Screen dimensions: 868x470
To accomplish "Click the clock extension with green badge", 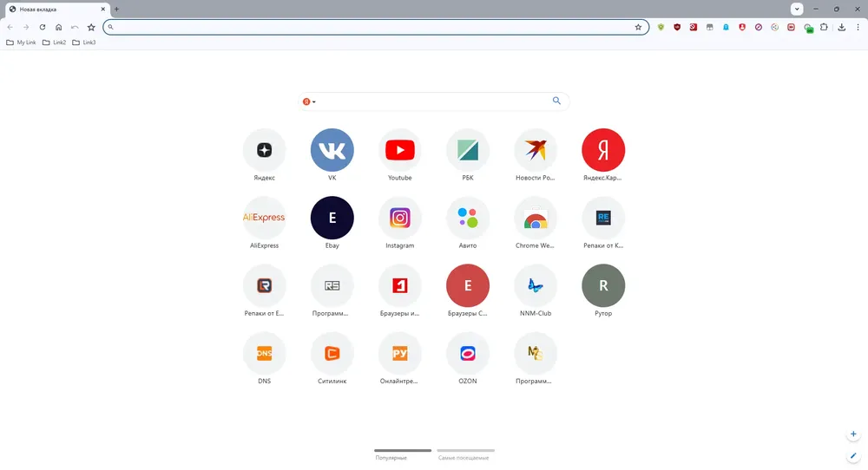I will (x=808, y=28).
